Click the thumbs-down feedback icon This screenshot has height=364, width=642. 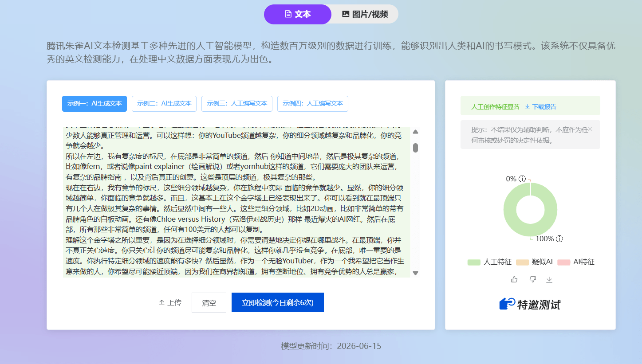pyautogui.click(x=533, y=279)
